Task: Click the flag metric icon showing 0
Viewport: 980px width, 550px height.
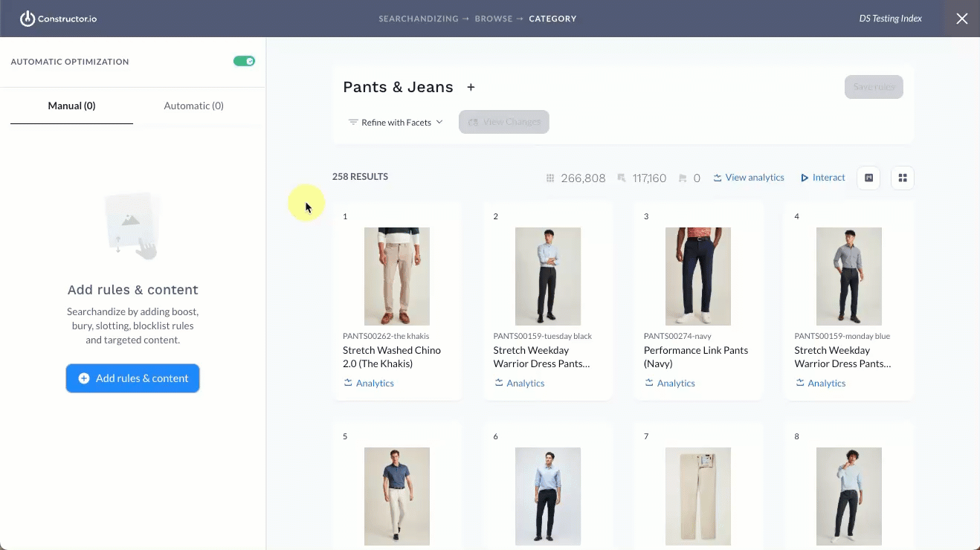Action: pyautogui.click(x=683, y=178)
